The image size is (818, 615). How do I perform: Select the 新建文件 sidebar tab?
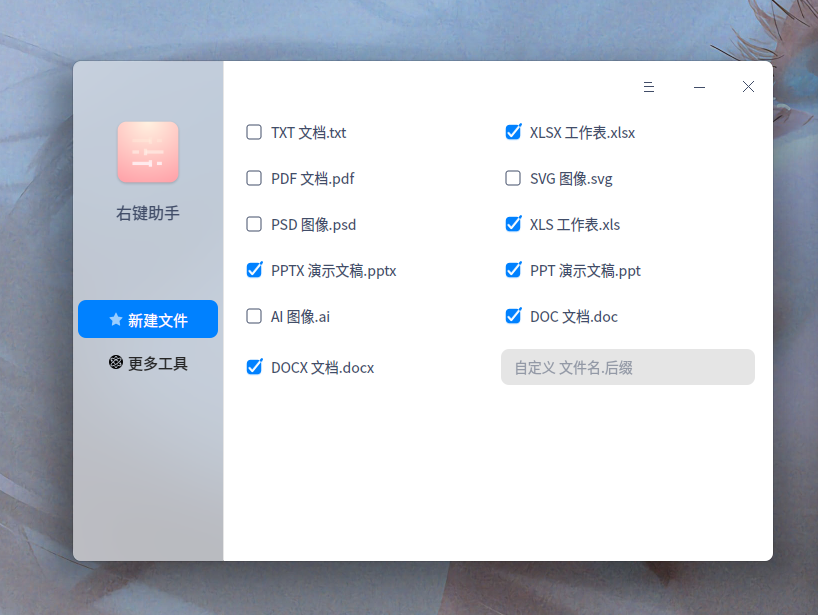[148, 319]
